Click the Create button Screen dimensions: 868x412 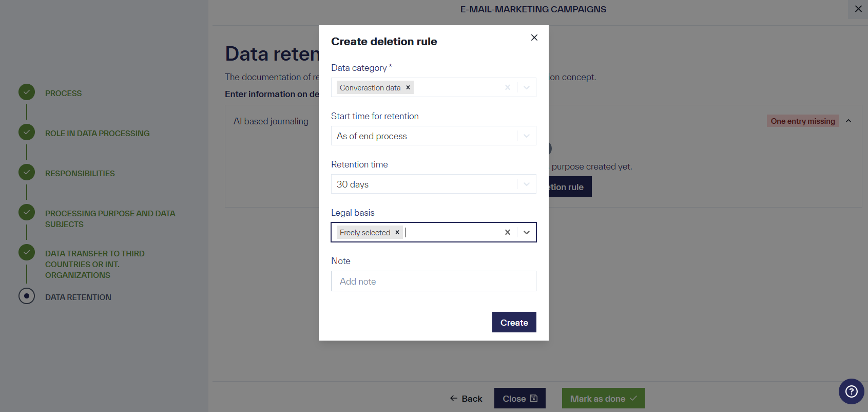point(514,322)
